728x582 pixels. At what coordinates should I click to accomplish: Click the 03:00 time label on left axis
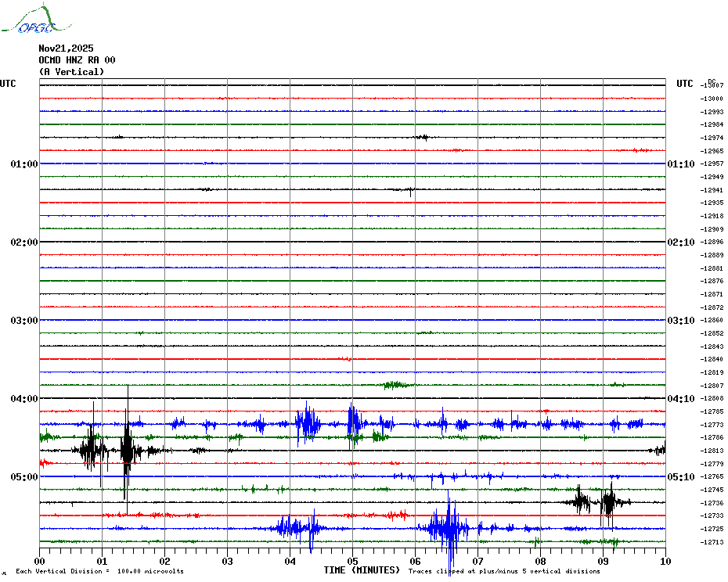pyautogui.click(x=23, y=321)
